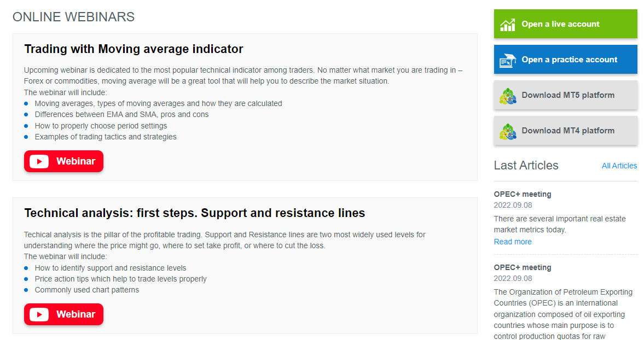The width and height of the screenshot is (644, 340).
Task: Open the first OPEC+ meeting article title
Action: (523, 194)
